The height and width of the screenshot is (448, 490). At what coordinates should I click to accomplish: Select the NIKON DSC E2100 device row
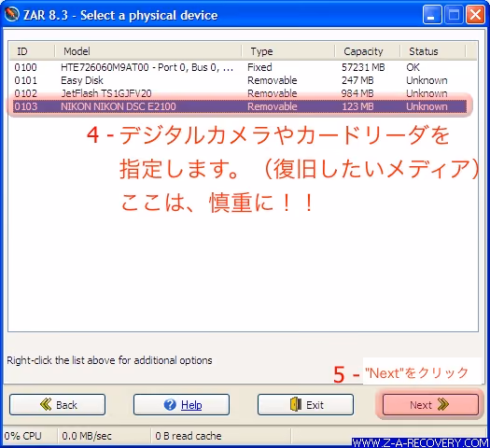pos(240,106)
